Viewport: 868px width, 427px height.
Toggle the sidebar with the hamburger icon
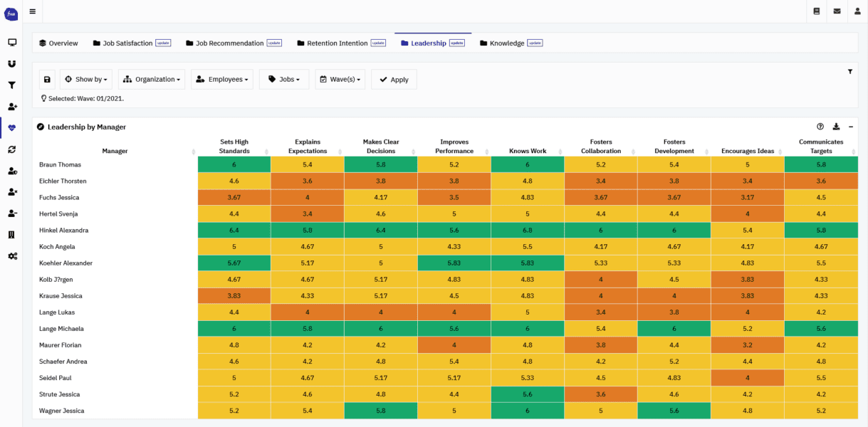coord(31,11)
